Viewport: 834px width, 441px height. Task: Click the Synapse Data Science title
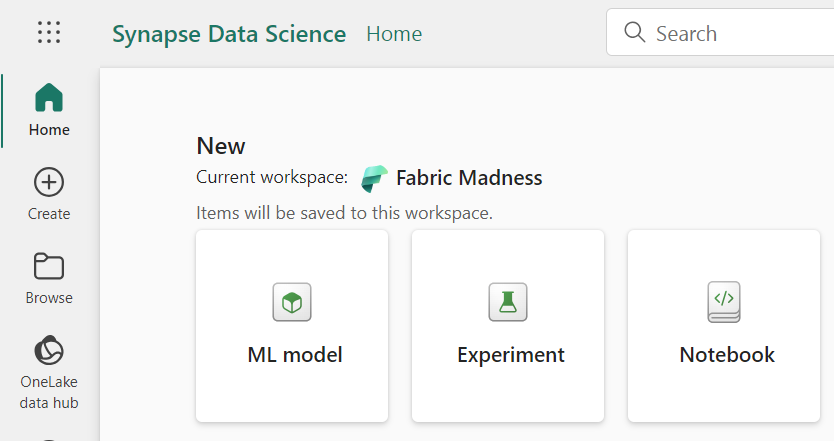click(x=229, y=34)
